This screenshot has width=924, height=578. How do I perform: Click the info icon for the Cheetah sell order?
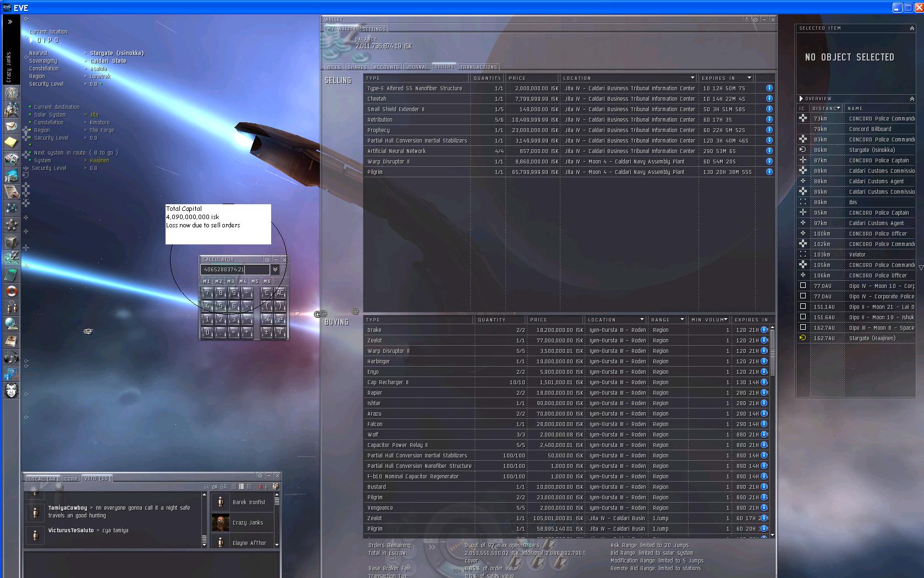pos(769,99)
